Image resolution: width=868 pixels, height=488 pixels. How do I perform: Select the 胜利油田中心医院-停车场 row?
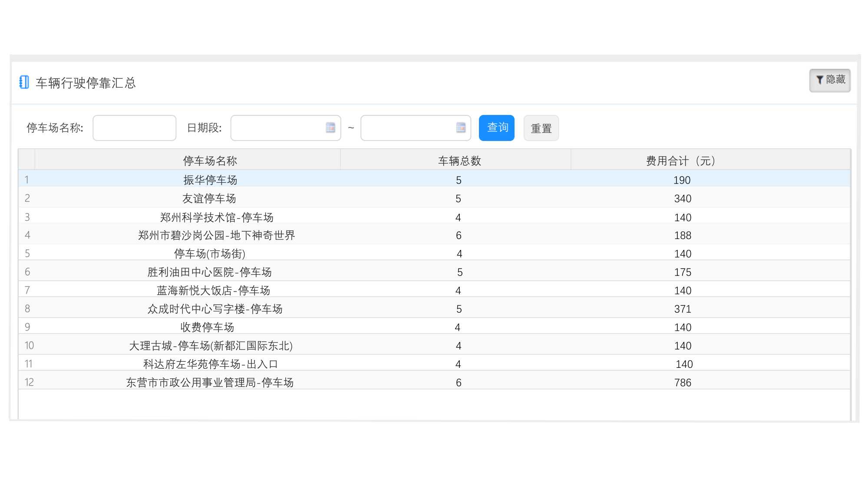pyautogui.click(x=209, y=272)
